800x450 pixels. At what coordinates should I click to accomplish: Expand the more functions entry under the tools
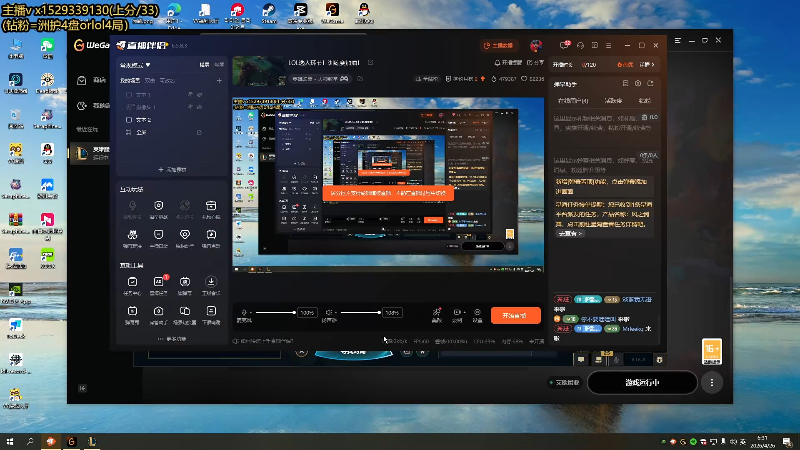point(172,339)
